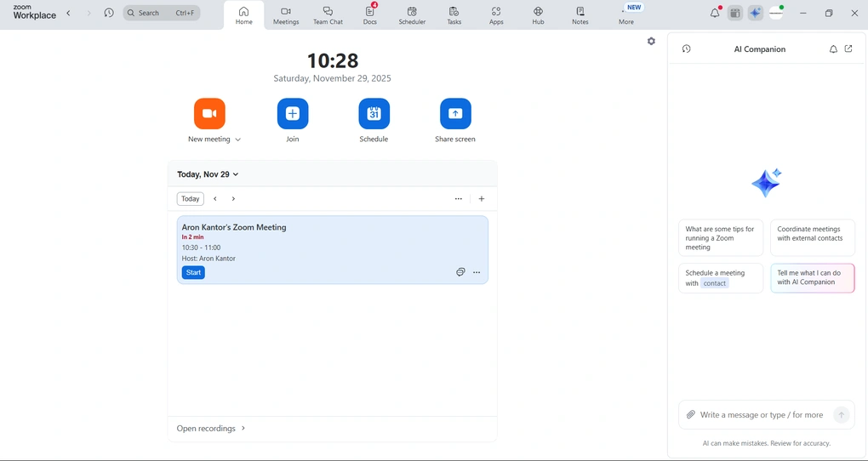868x461 pixels.
Task: Click the AI Companion panel bell icon
Action: click(833, 48)
